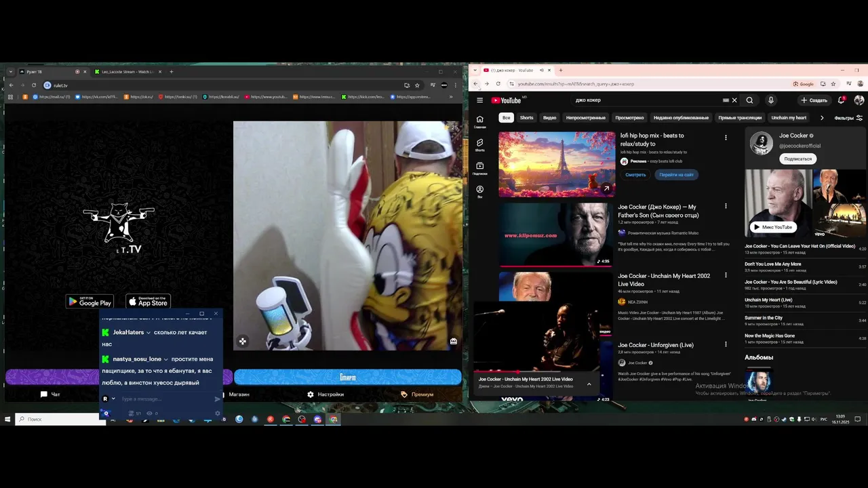Show more bookmarks chevron in rulet.tv browser
The width and height of the screenshot is (868, 488).
(452, 97)
